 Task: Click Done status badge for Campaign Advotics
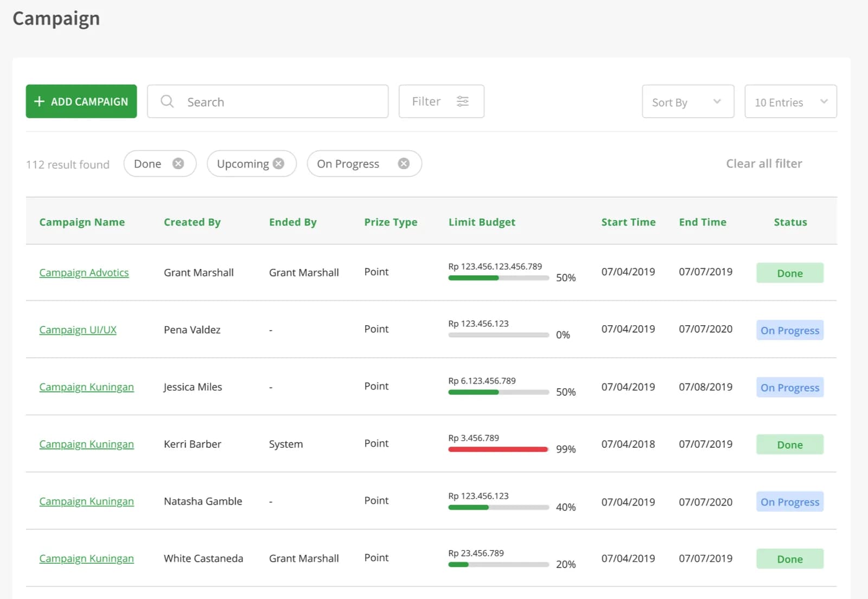click(790, 273)
